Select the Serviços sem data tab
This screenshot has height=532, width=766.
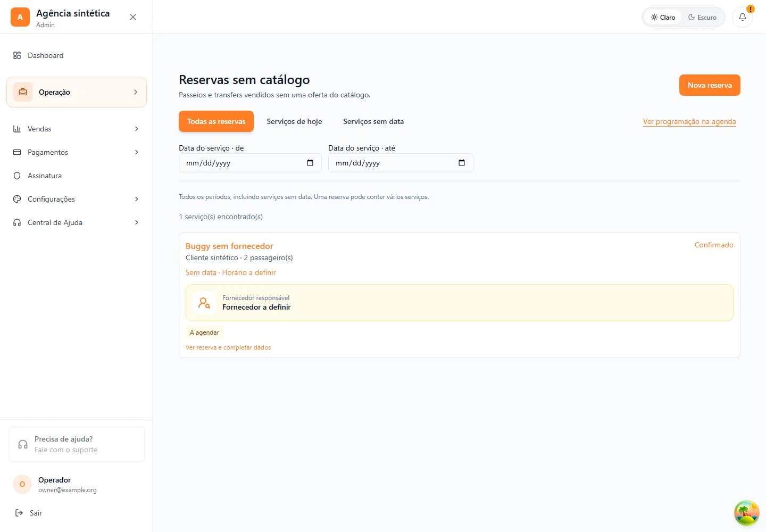373,121
